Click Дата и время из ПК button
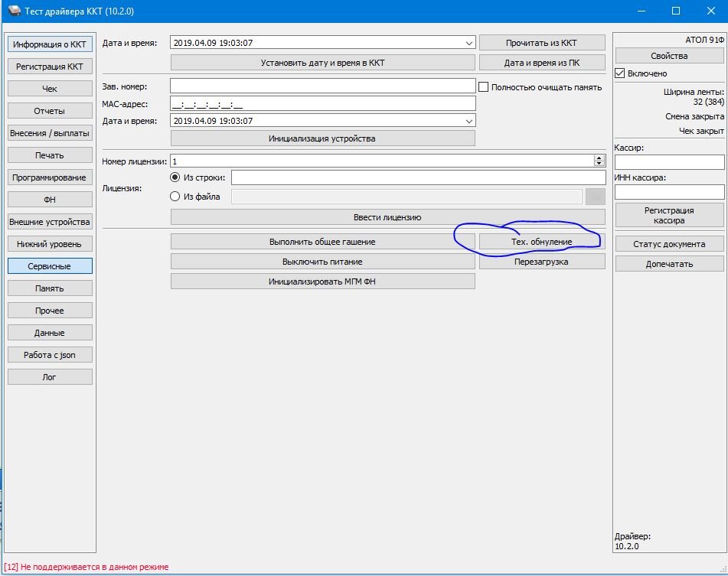This screenshot has width=728, height=576. pyautogui.click(x=542, y=63)
